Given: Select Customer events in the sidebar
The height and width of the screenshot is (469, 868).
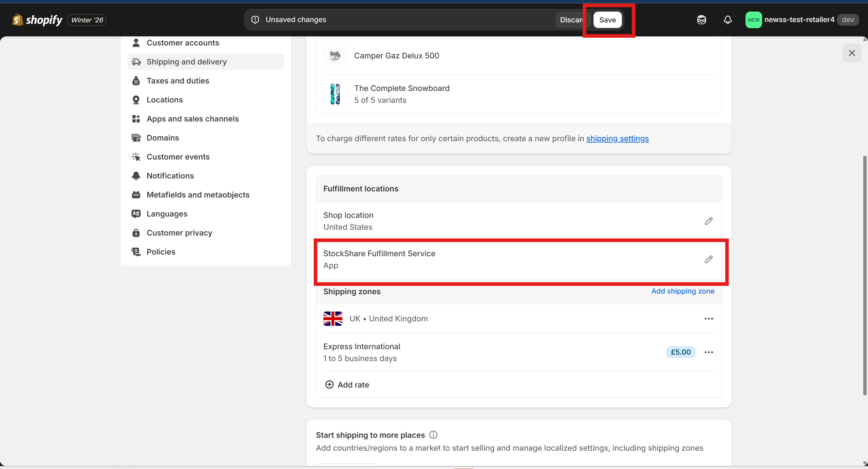Looking at the screenshot, I should 178,157.
